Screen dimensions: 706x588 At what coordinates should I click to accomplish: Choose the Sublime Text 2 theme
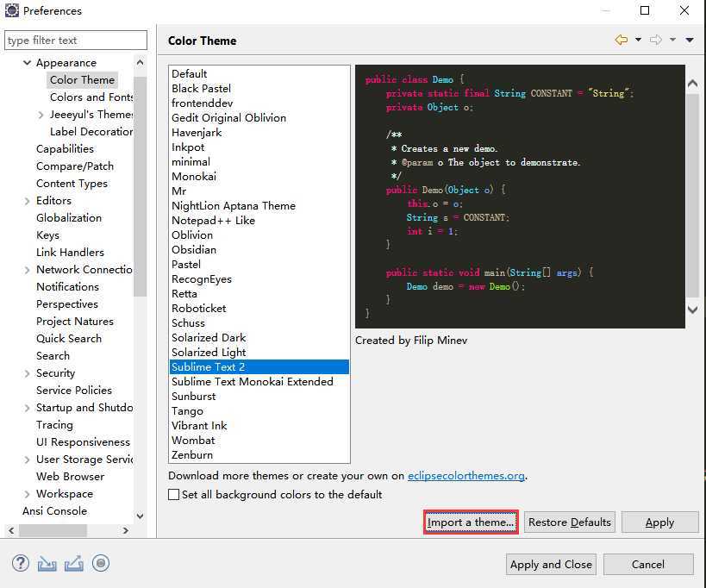(x=259, y=367)
